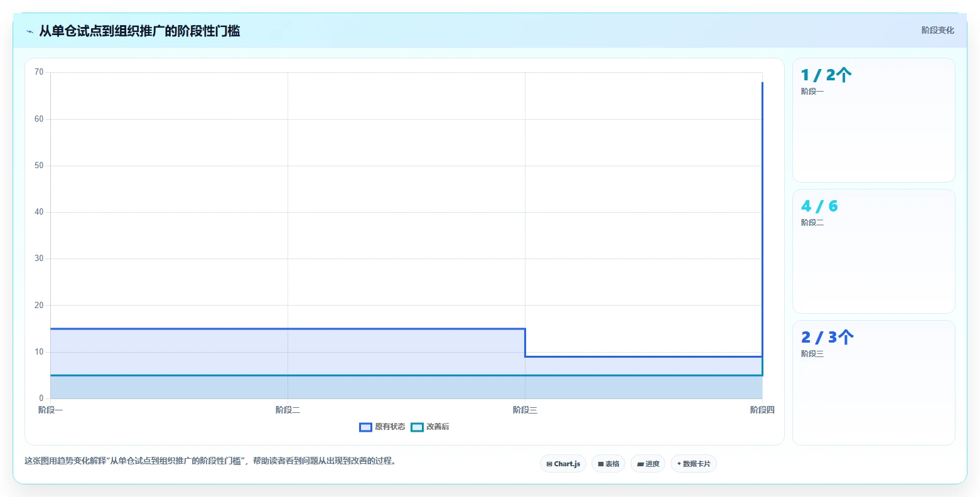This screenshot has height=497, width=980.
Task: Open the 阶段二 card showing 4 / 6
Action: coord(874,252)
